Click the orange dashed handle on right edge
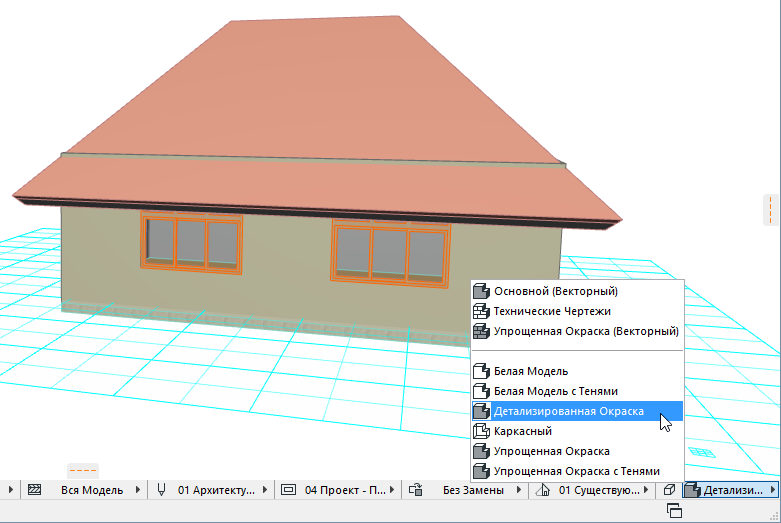The image size is (781, 523). coord(771,210)
